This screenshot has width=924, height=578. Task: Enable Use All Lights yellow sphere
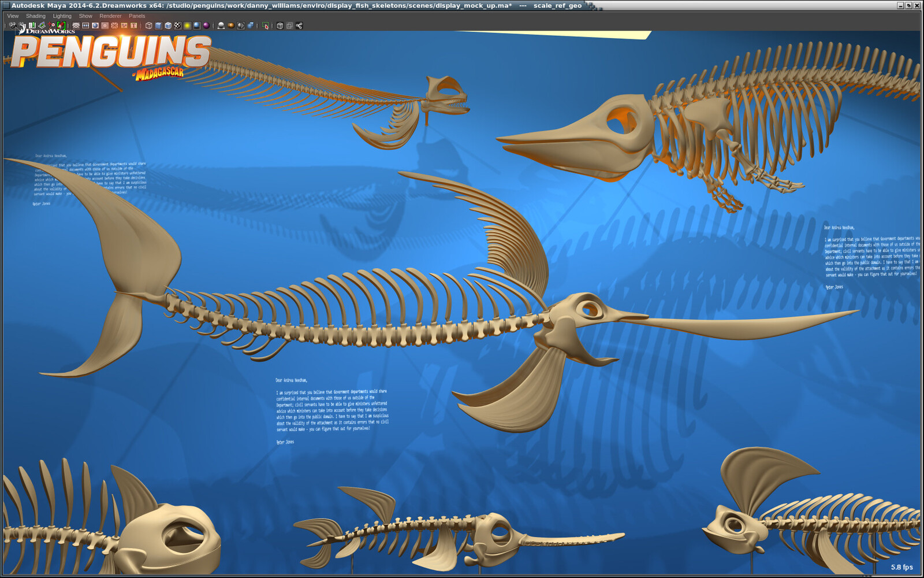[187, 25]
